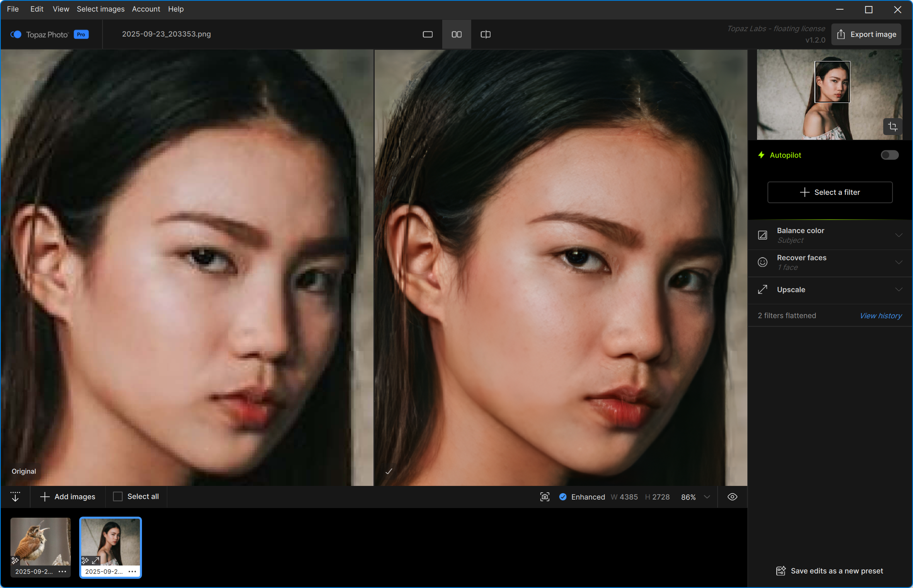Click Select a filter button
Screen dimensions: 913x588
coord(830,192)
